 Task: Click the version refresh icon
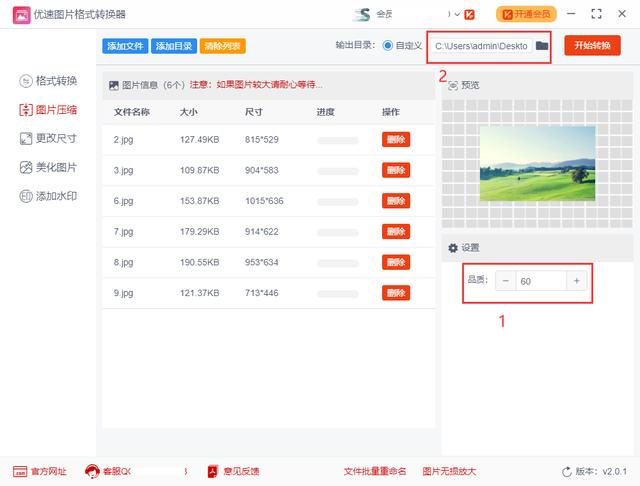(x=567, y=472)
